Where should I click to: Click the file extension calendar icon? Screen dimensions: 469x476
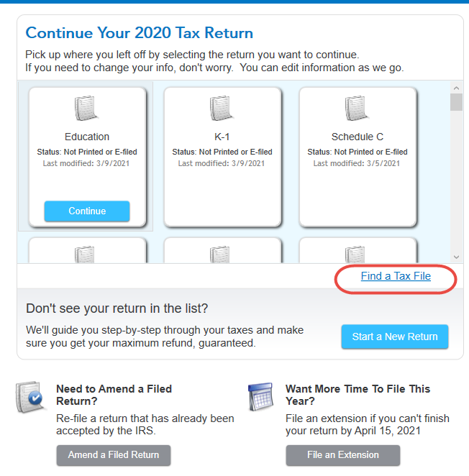click(x=261, y=397)
